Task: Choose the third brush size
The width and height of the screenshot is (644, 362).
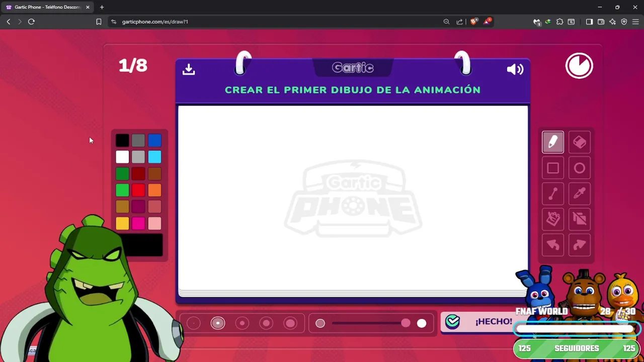Action: [242, 323]
